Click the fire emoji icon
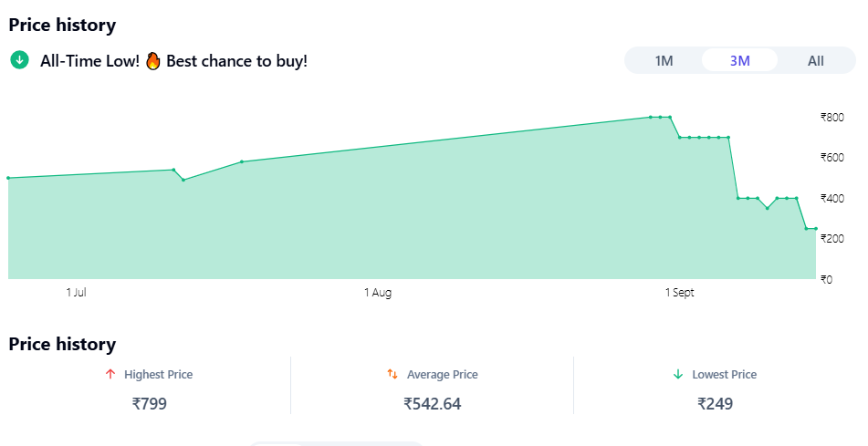This screenshot has height=446, width=868. pos(153,61)
